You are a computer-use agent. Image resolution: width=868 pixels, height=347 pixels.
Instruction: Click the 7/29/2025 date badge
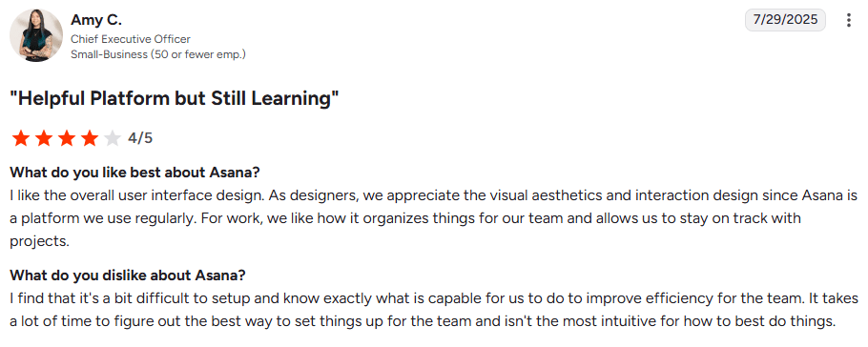(786, 20)
